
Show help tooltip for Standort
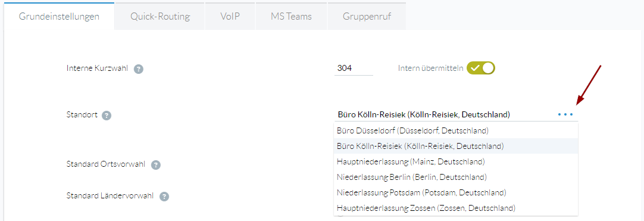click(107, 116)
